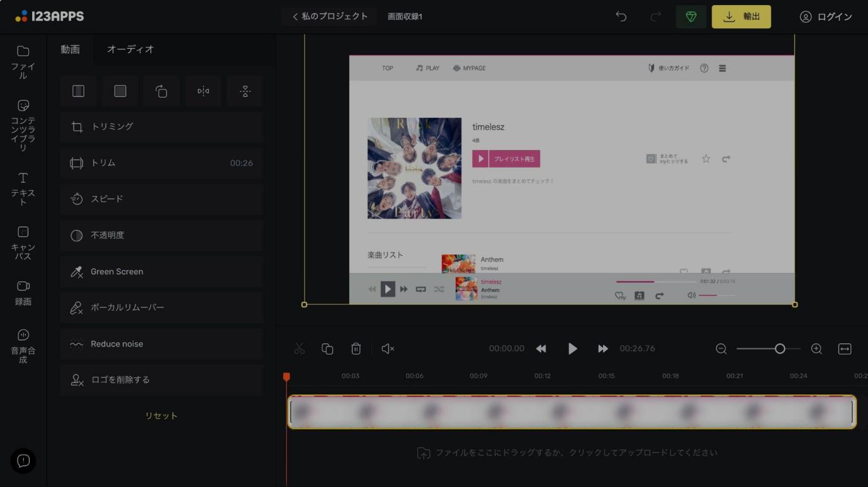This screenshot has height=487, width=868.
Task: Click the upload drop area text
Action: [577, 453]
